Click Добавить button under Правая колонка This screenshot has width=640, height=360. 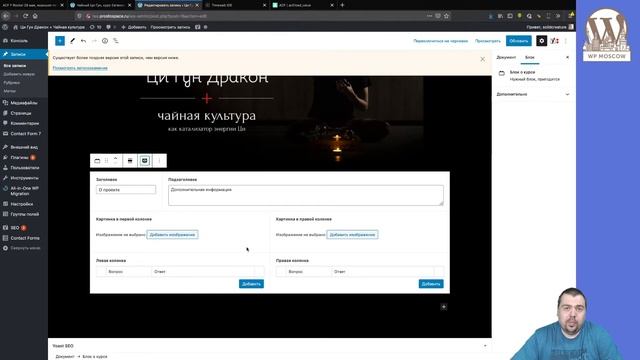click(431, 284)
